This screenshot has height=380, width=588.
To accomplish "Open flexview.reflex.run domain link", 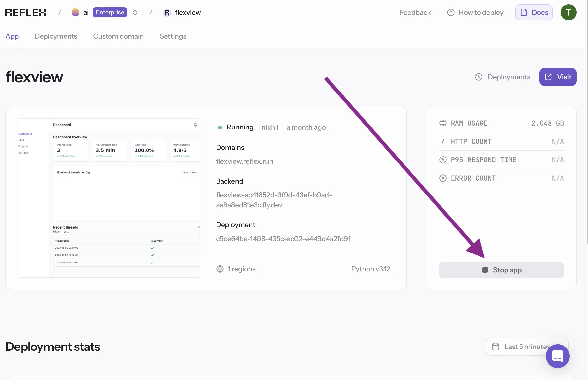I will [x=244, y=161].
